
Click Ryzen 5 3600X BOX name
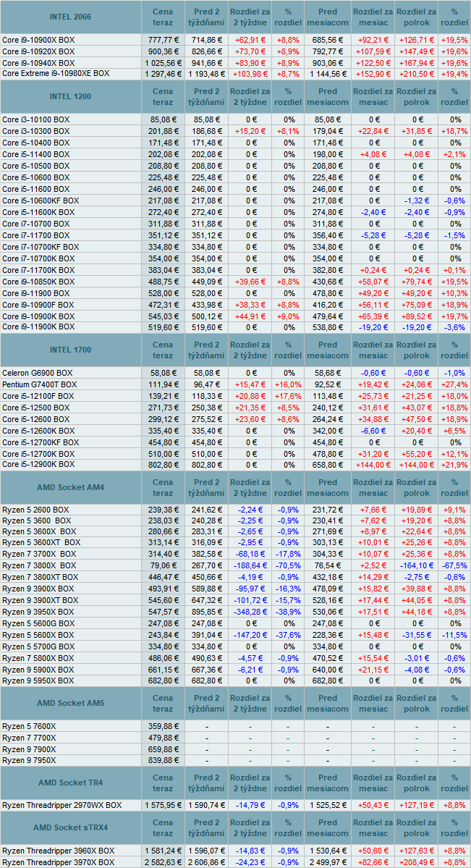point(39,533)
